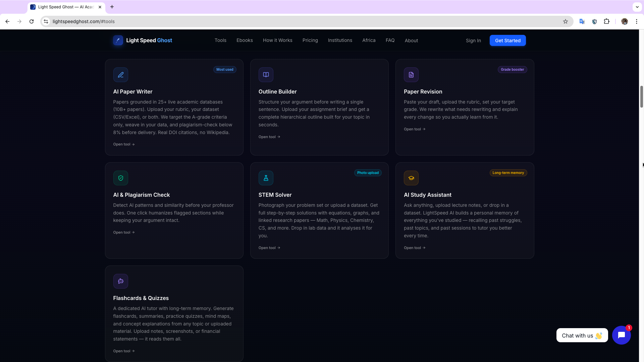644x362 pixels.
Task: Click the Light Speed Ghost logo icon
Action: point(118,41)
